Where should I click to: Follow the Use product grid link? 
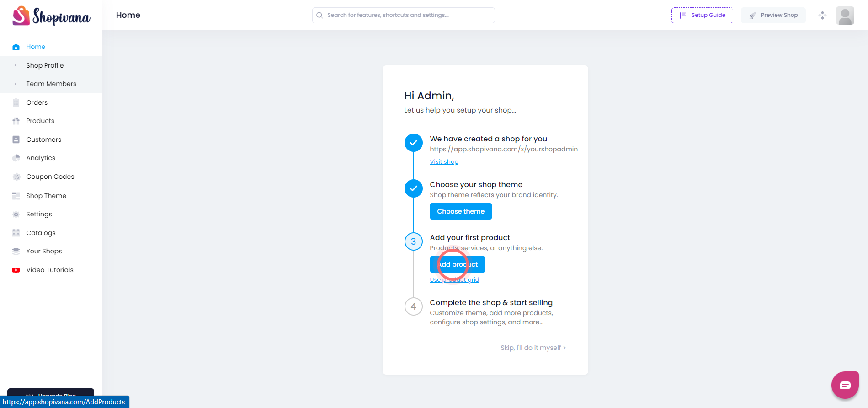(x=454, y=279)
